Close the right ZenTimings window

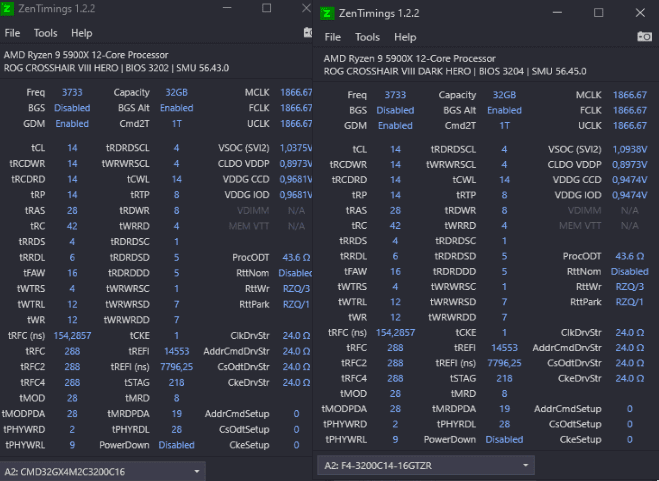click(640, 13)
